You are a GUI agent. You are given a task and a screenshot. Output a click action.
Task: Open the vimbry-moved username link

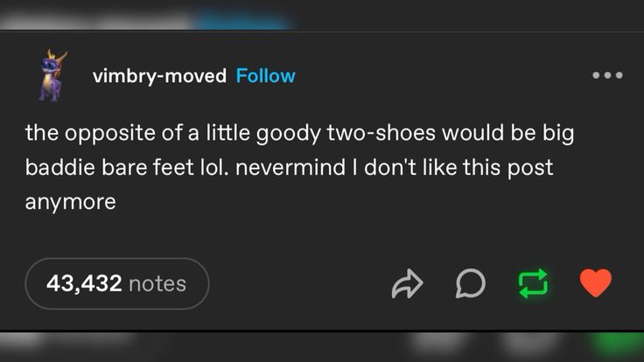click(159, 76)
